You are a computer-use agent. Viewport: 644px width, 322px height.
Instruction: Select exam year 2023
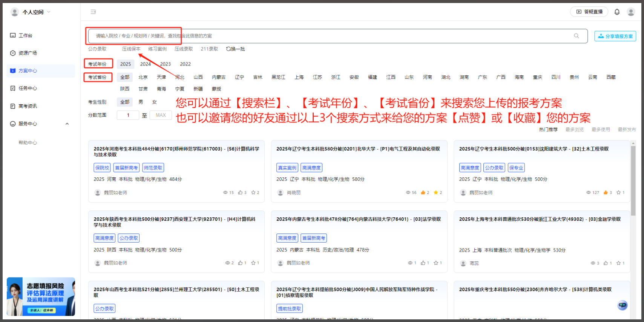(x=166, y=64)
